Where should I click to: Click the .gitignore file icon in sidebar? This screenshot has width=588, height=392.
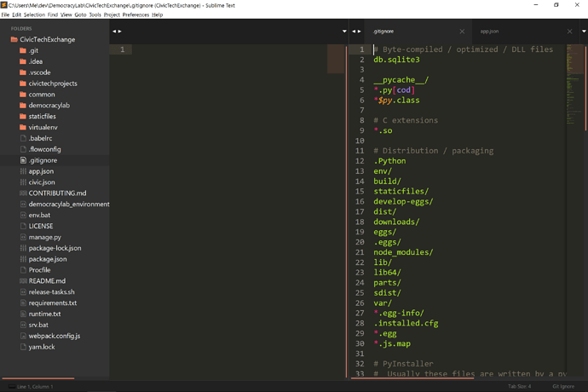[x=23, y=160]
